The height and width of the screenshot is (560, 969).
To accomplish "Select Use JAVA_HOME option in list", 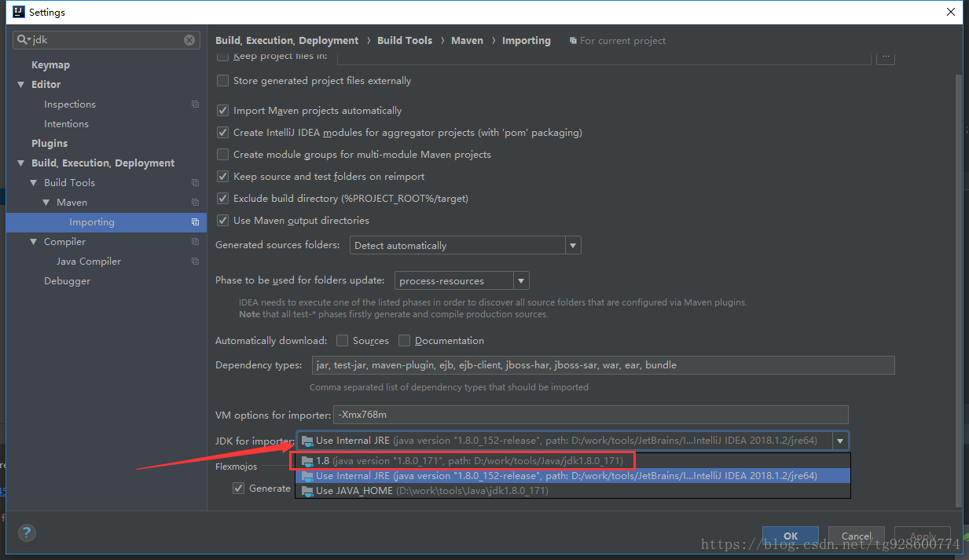I will [573, 491].
